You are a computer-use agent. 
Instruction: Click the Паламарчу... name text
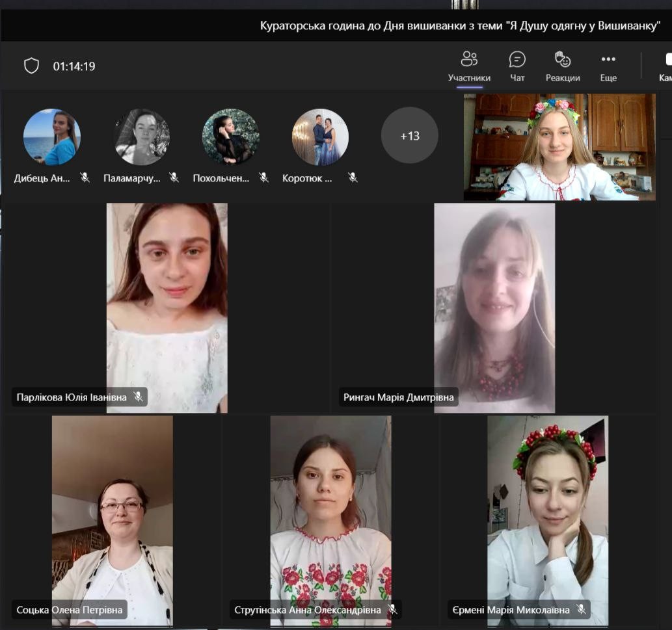click(132, 178)
